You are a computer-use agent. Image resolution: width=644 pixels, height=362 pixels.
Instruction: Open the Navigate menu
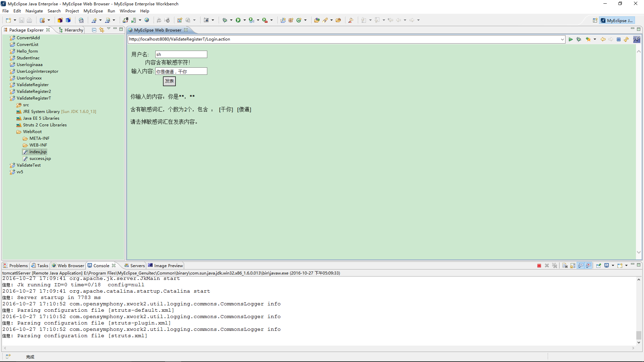coord(34,11)
